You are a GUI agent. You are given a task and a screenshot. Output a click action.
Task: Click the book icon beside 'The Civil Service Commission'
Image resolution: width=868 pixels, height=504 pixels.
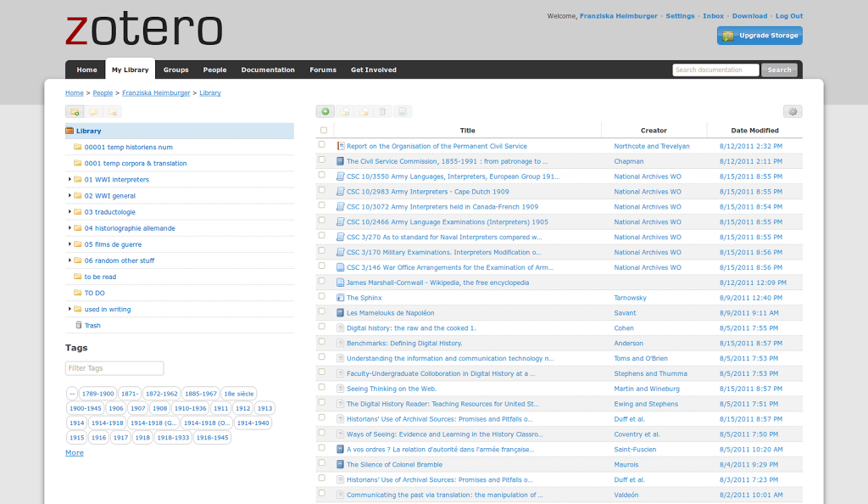tap(341, 161)
